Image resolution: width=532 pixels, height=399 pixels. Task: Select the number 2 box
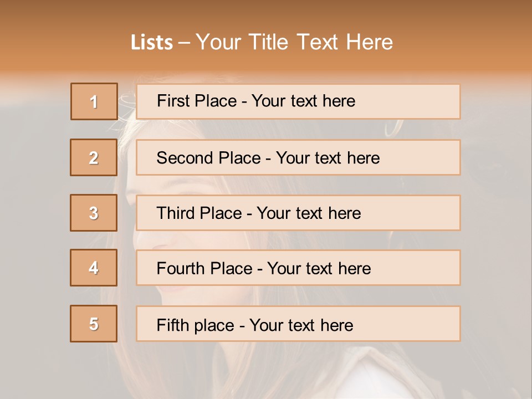(94, 157)
